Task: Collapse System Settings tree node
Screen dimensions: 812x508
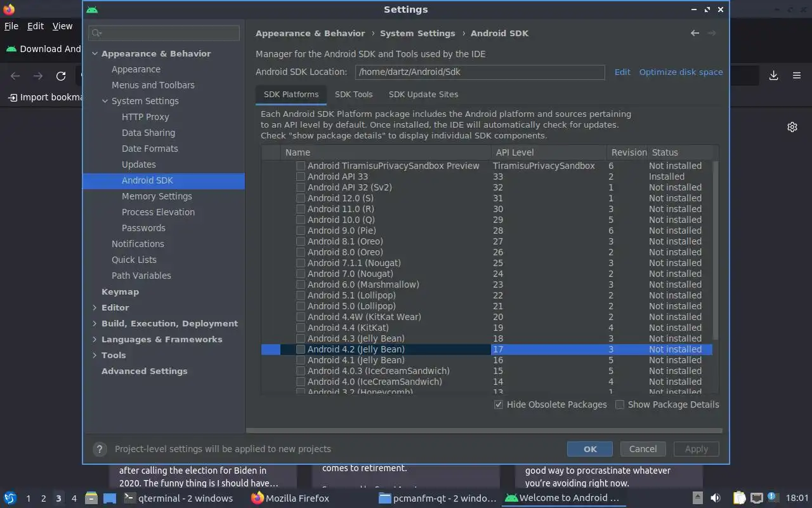Action: click(x=105, y=101)
